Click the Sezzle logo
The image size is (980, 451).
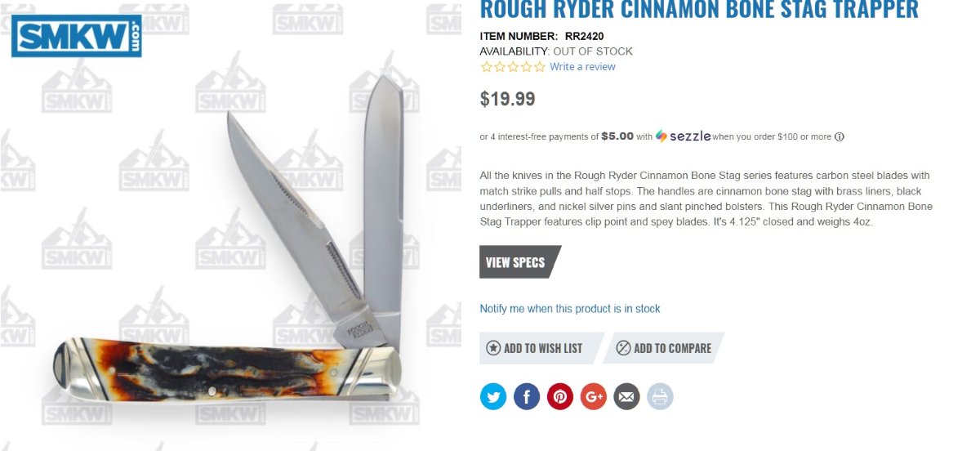coord(684,136)
